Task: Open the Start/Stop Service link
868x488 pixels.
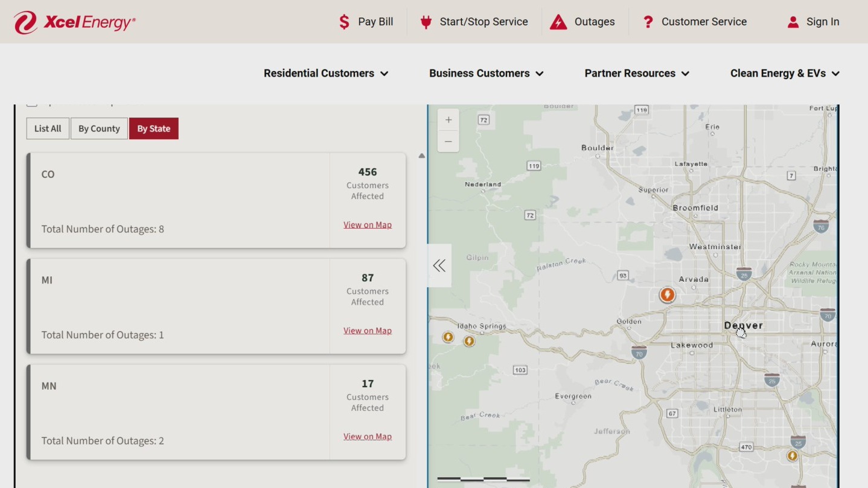Action: [x=484, y=22]
